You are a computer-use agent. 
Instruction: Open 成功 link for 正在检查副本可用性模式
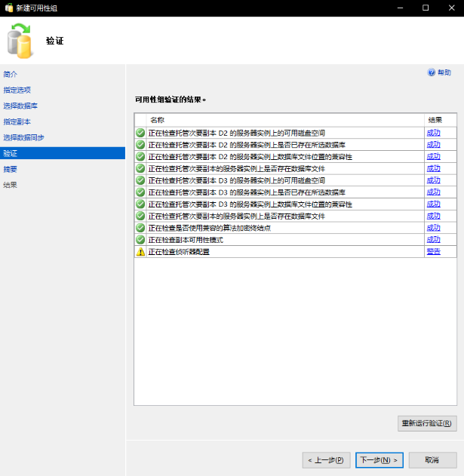(x=433, y=240)
